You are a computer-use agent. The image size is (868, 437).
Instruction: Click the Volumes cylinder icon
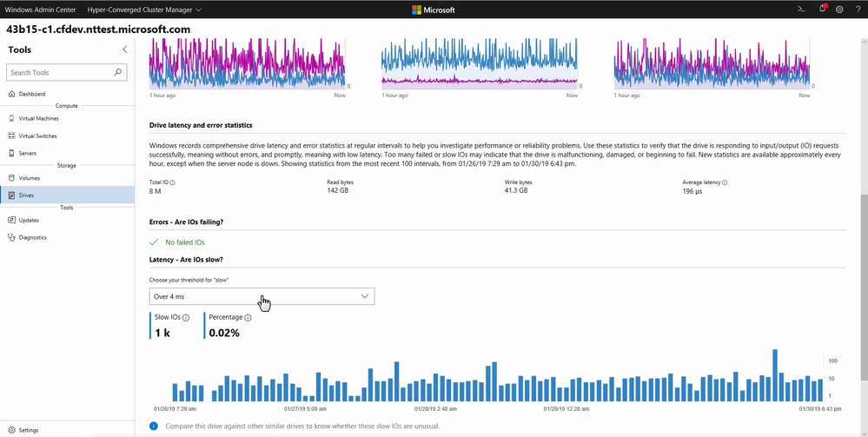coord(11,178)
